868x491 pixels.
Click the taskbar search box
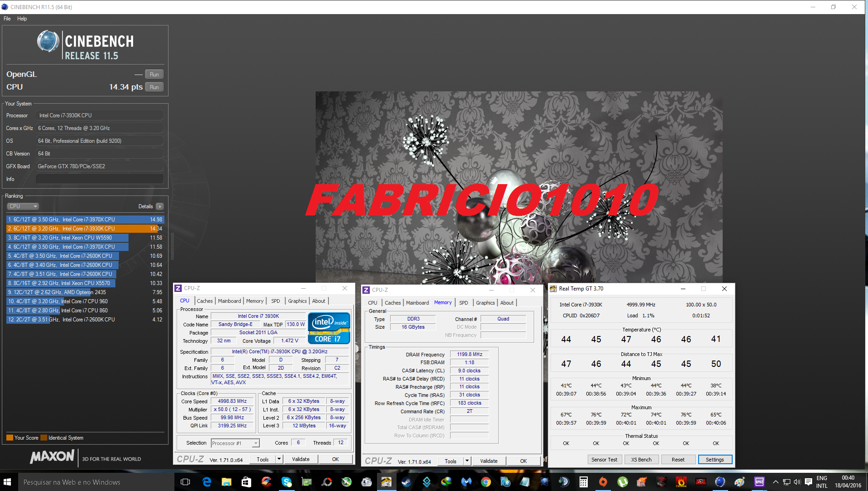(x=96, y=482)
